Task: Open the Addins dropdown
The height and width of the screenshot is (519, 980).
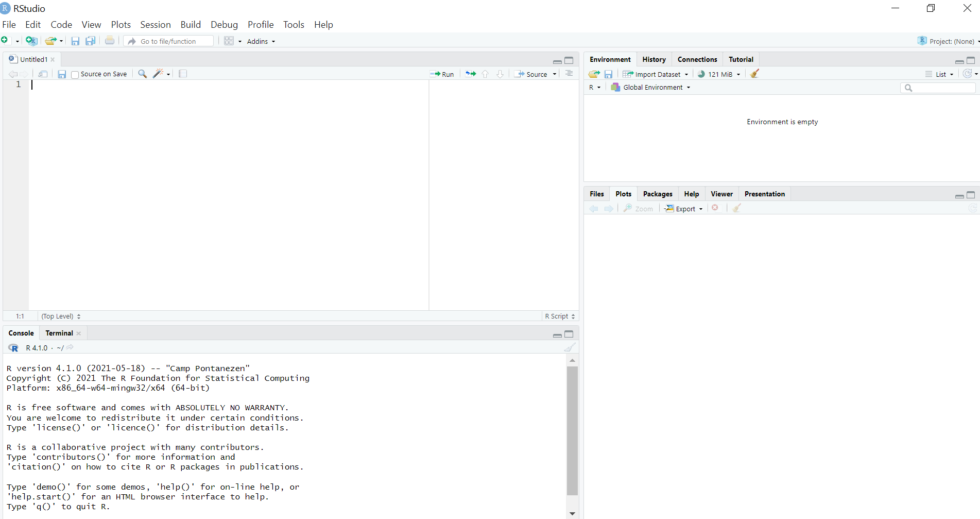Action: (261, 41)
